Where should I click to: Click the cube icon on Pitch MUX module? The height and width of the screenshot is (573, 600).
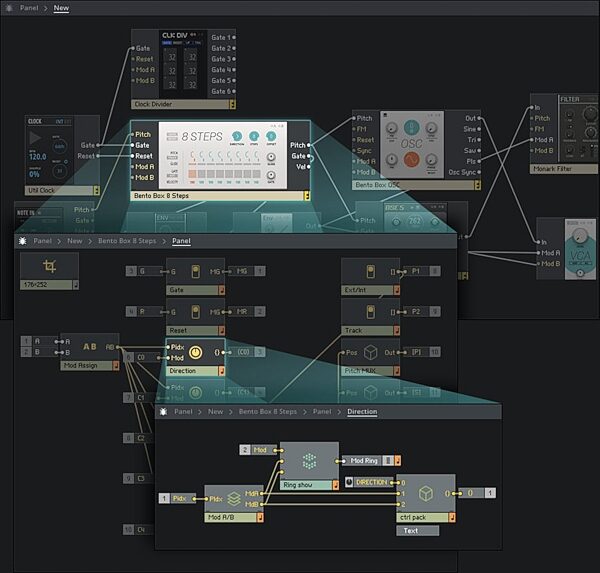370,352
